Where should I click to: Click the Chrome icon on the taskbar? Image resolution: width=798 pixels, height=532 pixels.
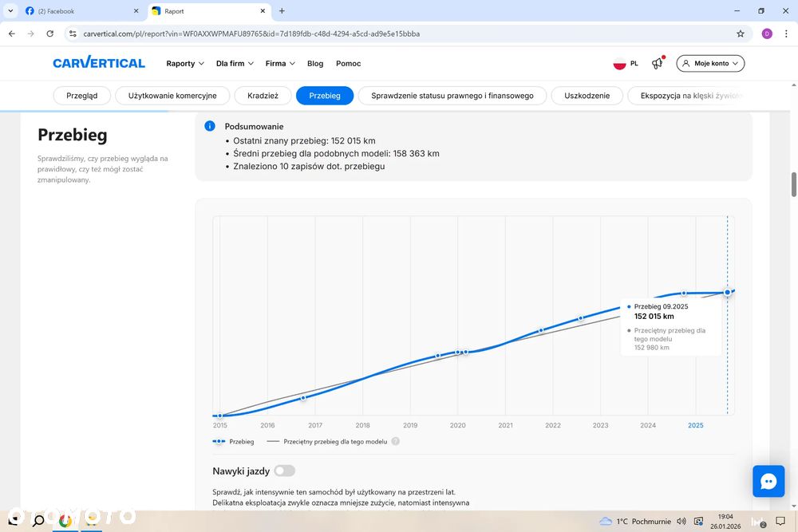65,521
